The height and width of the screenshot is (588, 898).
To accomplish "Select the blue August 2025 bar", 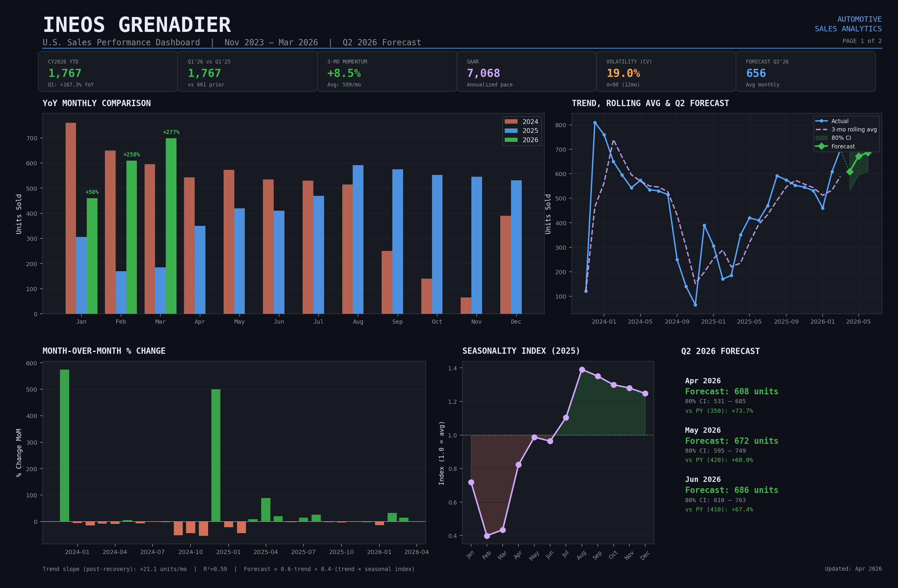I will pyautogui.click(x=358, y=240).
